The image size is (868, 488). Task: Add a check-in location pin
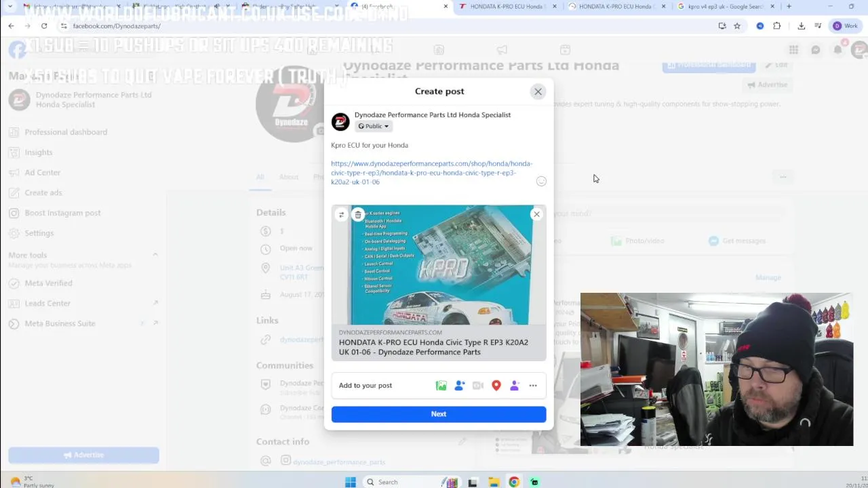496,386
